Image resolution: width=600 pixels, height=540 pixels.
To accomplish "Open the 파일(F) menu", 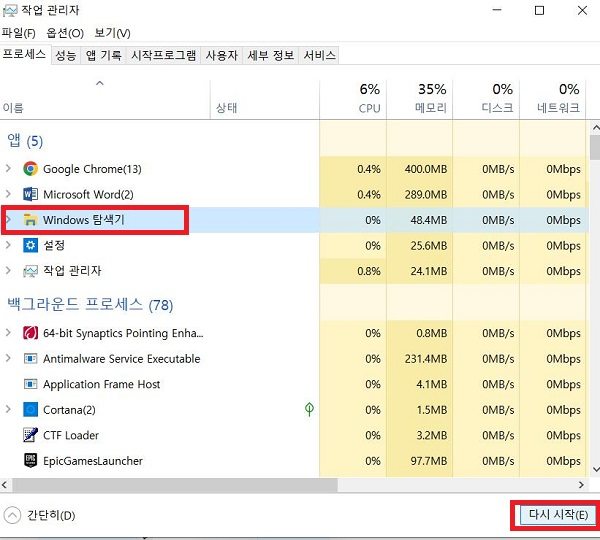I will 18,33.
